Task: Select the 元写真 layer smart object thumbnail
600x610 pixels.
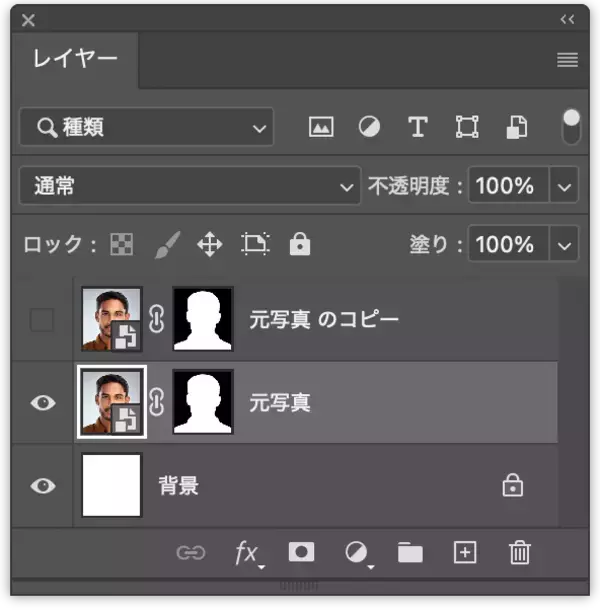Action: click(x=112, y=402)
